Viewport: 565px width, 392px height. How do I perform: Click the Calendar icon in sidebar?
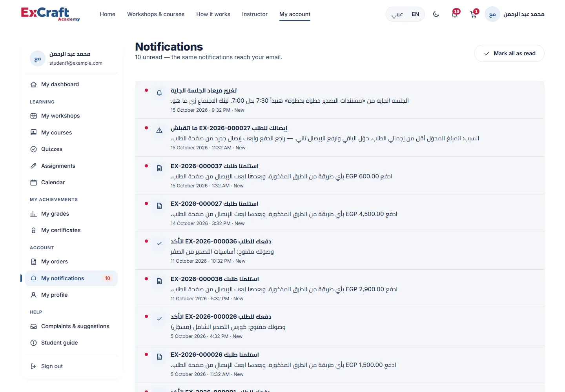click(x=33, y=182)
